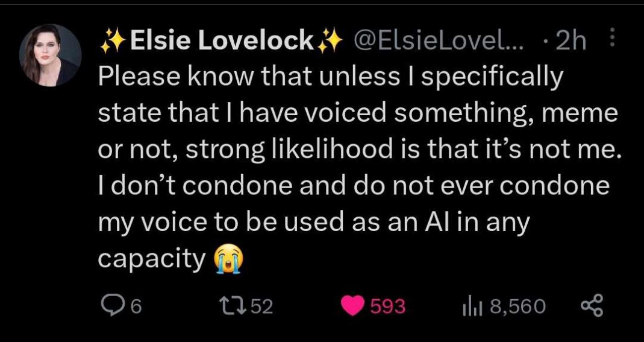The height and width of the screenshot is (342, 644).
Task: Click the crying face emoji
Action: point(228,258)
